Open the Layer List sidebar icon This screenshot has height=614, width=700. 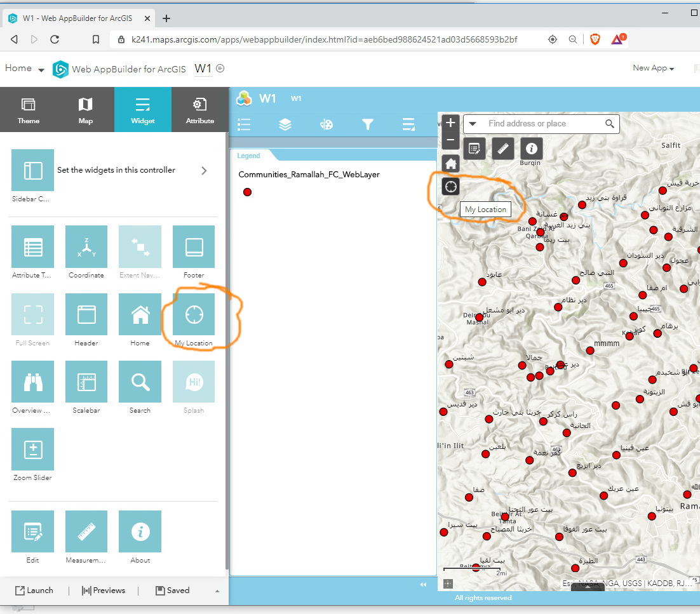285,124
